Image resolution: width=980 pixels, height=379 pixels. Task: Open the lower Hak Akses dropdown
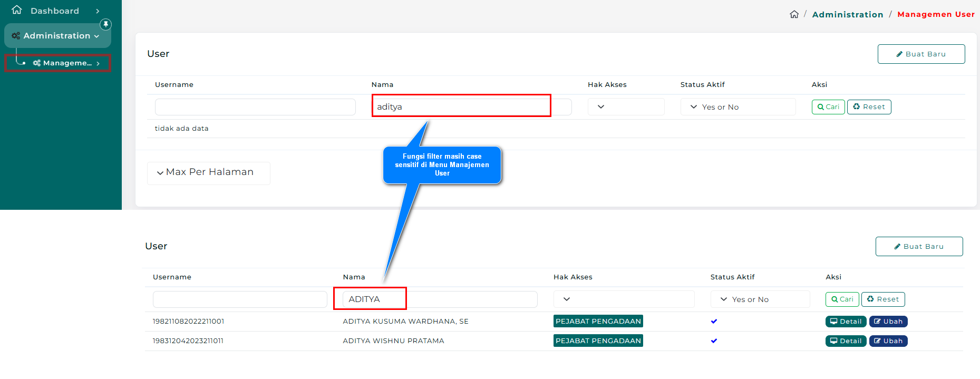pos(623,299)
